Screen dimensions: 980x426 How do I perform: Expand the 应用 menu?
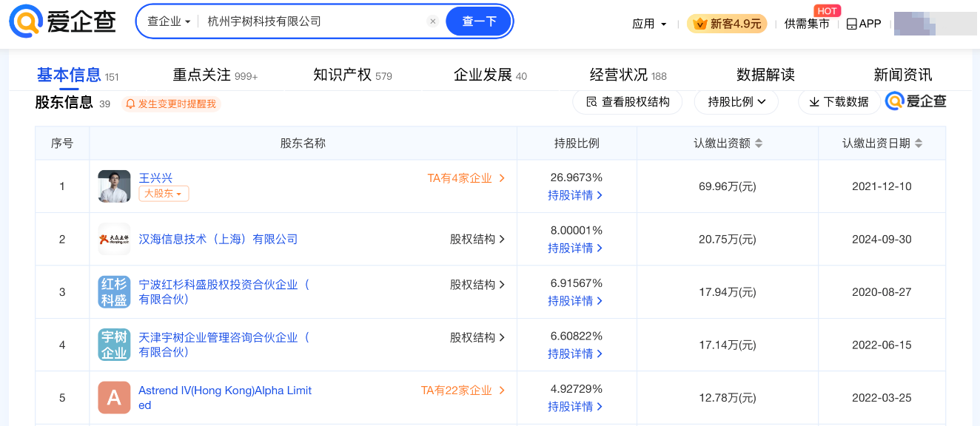tap(649, 24)
